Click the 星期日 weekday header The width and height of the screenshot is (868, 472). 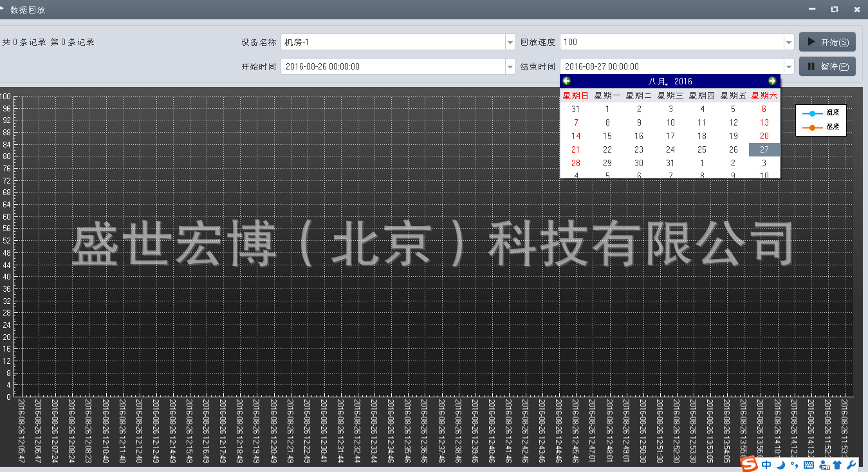(576, 95)
